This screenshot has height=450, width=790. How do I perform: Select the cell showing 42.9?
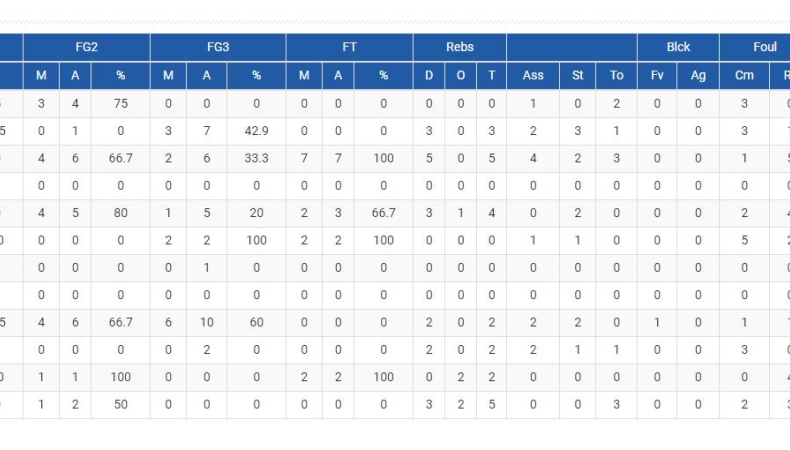coord(256,131)
